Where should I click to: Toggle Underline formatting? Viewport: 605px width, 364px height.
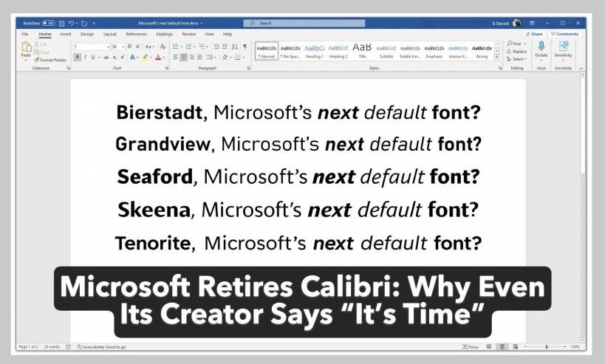coord(93,57)
